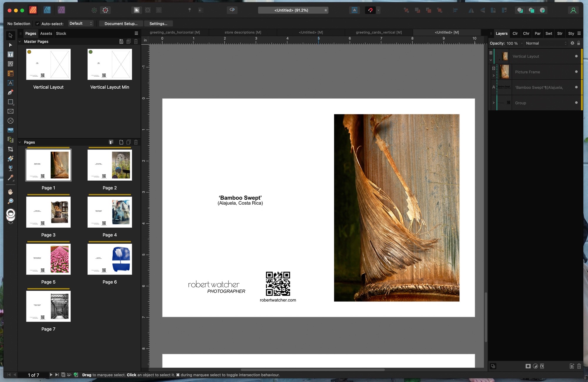588x382 pixels.
Task: Open the Normal blend mode dropdown
Action: [x=546, y=43]
